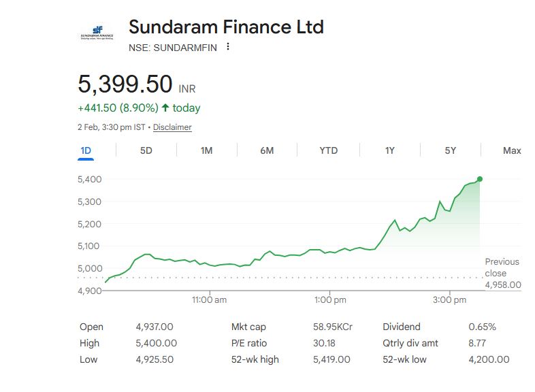Click the green endpoint dot on chart
This screenshot has height=392, width=535.
pos(480,179)
